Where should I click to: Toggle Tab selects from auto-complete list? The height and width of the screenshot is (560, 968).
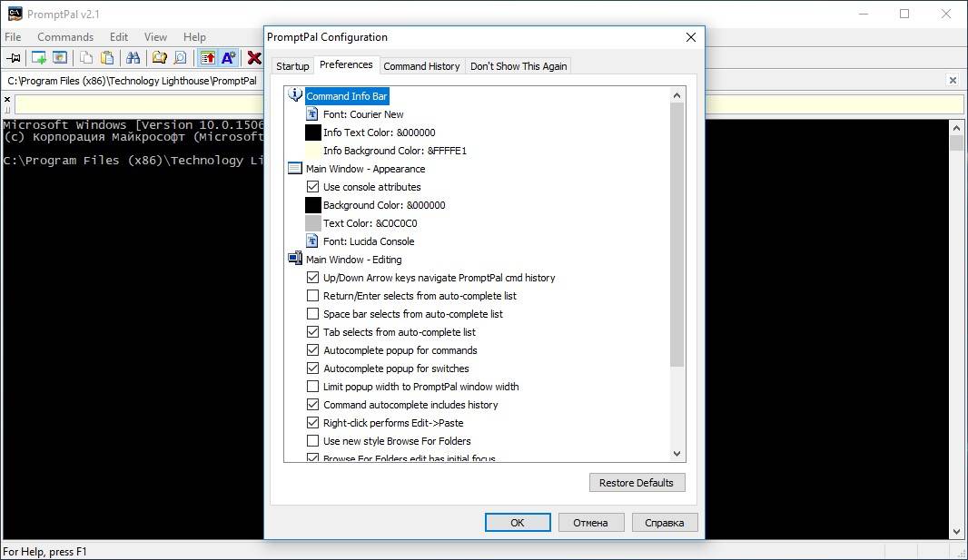[313, 332]
